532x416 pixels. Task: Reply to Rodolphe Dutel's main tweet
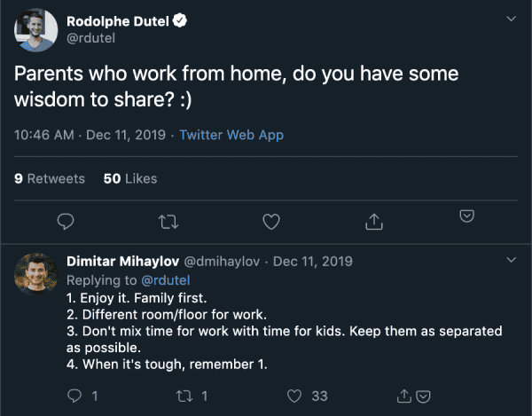coord(66,220)
